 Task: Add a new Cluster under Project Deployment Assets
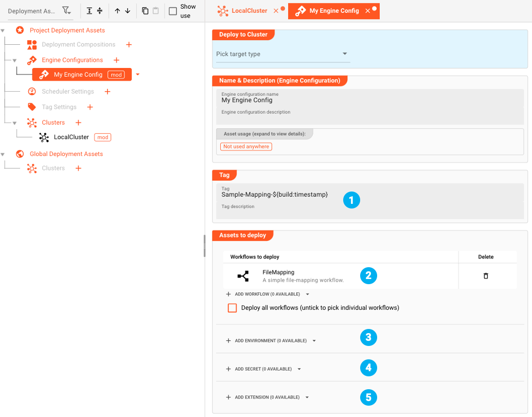click(78, 123)
